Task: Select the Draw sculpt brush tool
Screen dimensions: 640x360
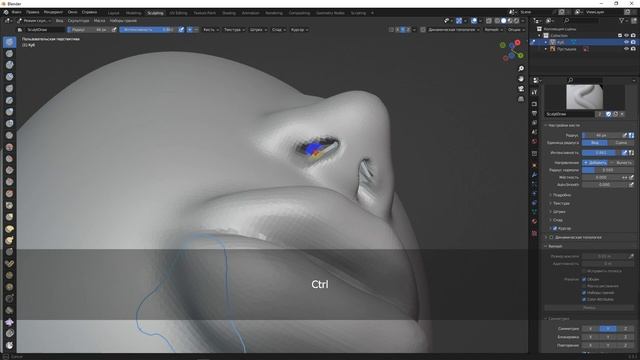Action: (9, 42)
